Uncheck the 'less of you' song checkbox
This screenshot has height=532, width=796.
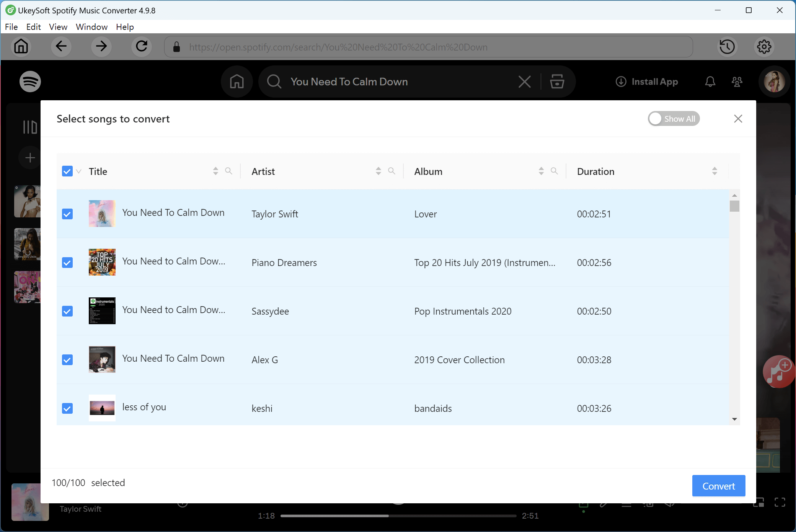[x=67, y=408]
